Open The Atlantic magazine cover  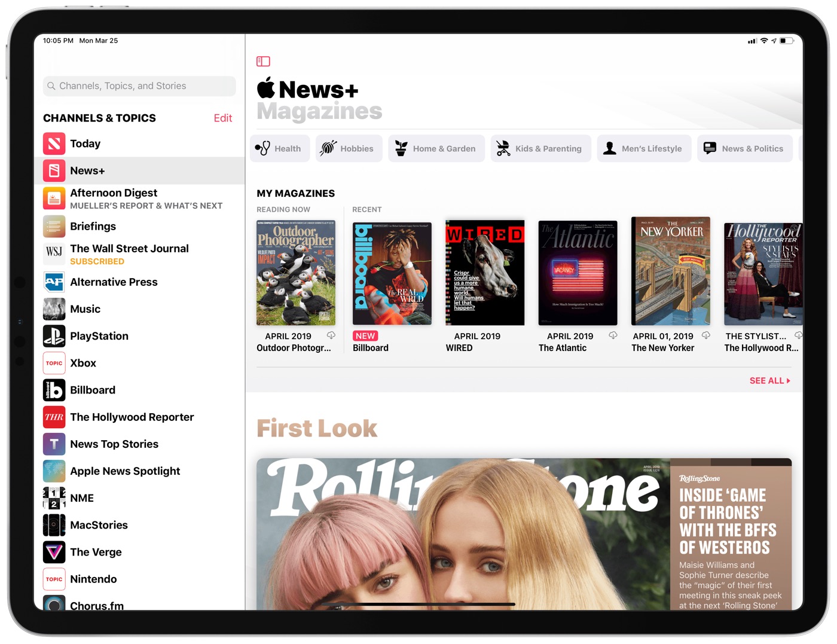[x=578, y=273]
